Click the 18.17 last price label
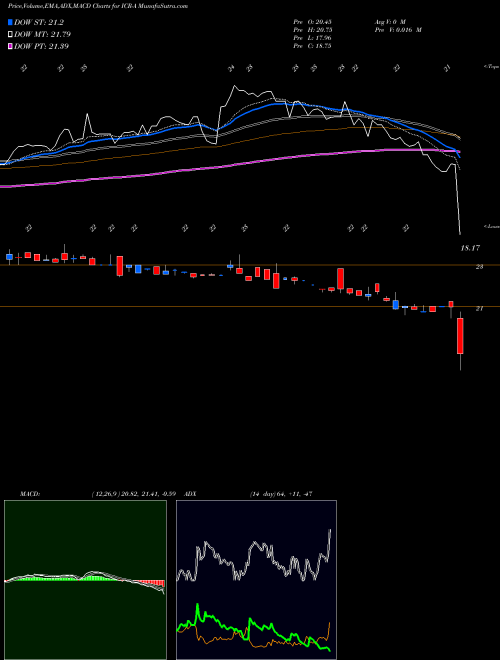 (470, 248)
